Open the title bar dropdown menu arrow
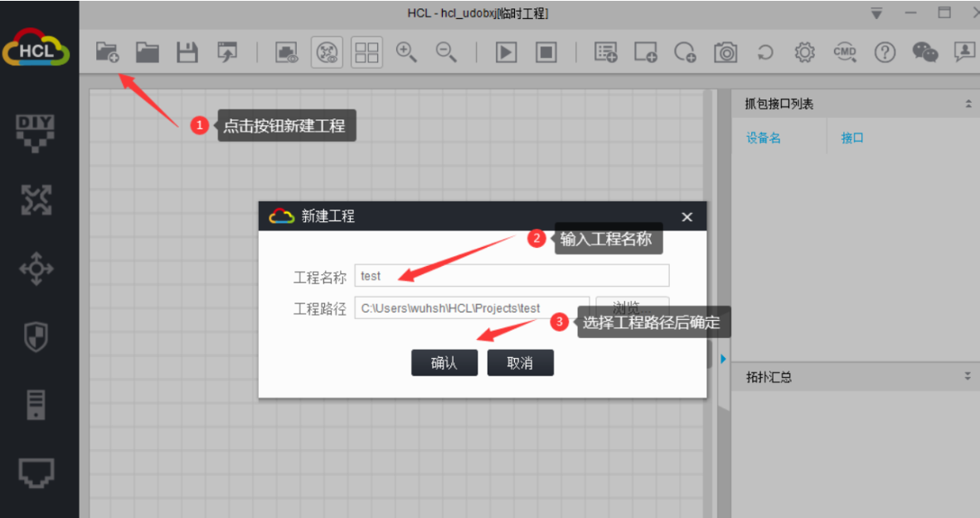 coord(877,13)
